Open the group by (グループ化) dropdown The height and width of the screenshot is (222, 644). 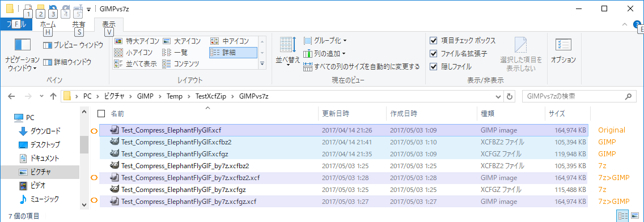(325, 41)
